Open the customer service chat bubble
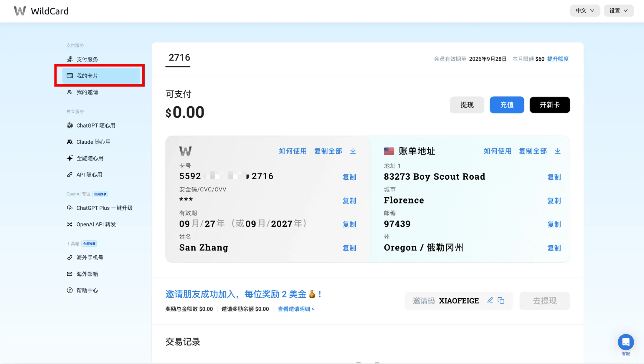Viewport: 644px width, 364px height. [x=625, y=342]
